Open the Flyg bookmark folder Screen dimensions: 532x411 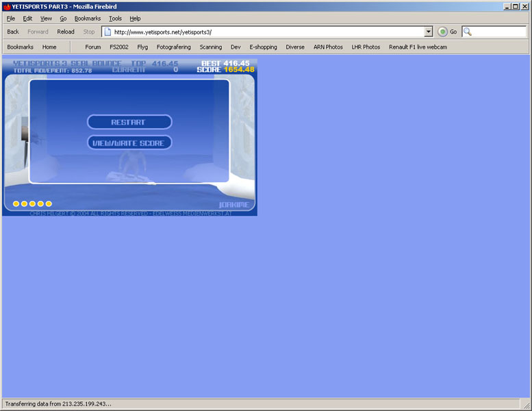click(142, 47)
